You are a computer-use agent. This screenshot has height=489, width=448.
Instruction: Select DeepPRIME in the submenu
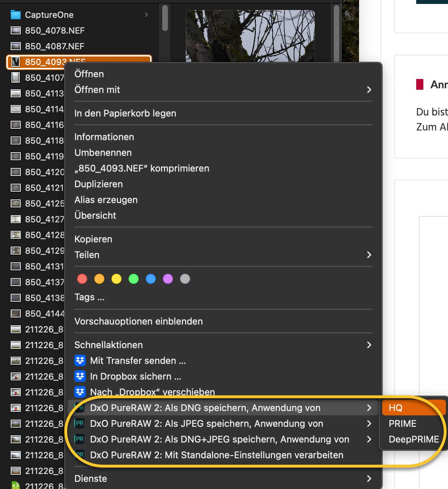[x=414, y=439]
